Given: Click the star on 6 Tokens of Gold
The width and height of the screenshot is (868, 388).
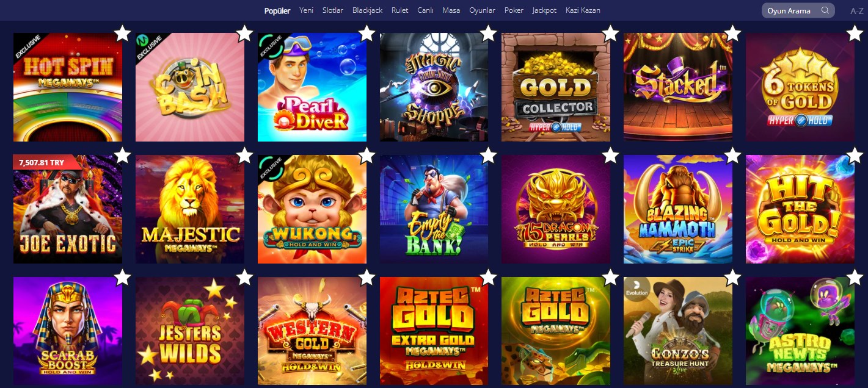Looking at the screenshot, I should (x=855, y=33).
